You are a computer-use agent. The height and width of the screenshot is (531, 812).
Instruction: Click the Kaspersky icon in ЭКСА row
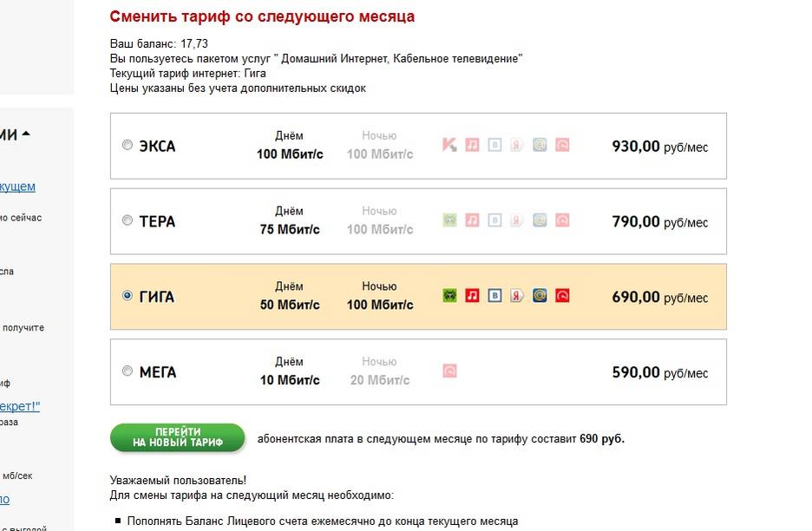pyautogui.click(x=449, y=145)
